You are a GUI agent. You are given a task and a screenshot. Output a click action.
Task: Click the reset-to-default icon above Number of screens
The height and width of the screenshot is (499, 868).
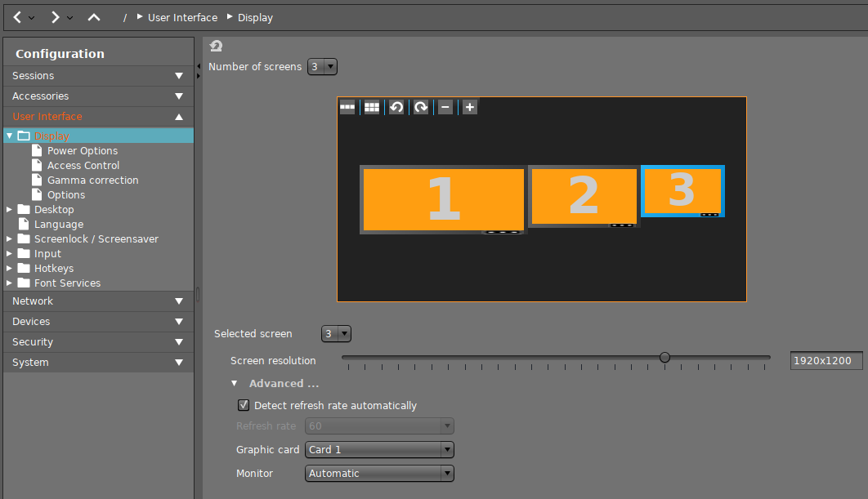[216, 47]
